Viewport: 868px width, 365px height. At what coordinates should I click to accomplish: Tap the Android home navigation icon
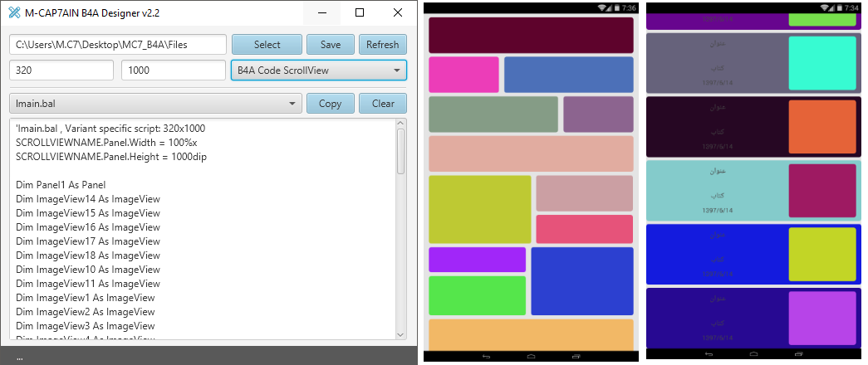531,356
